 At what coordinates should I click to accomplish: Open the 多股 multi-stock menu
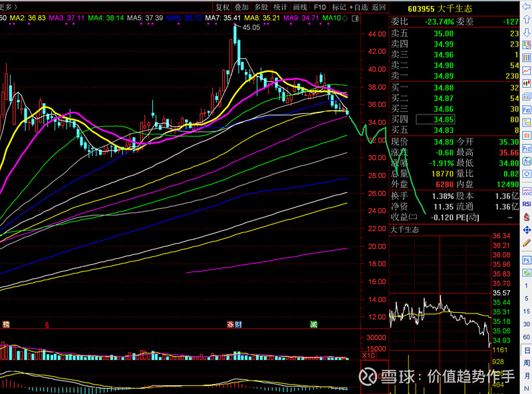(261, 7)
